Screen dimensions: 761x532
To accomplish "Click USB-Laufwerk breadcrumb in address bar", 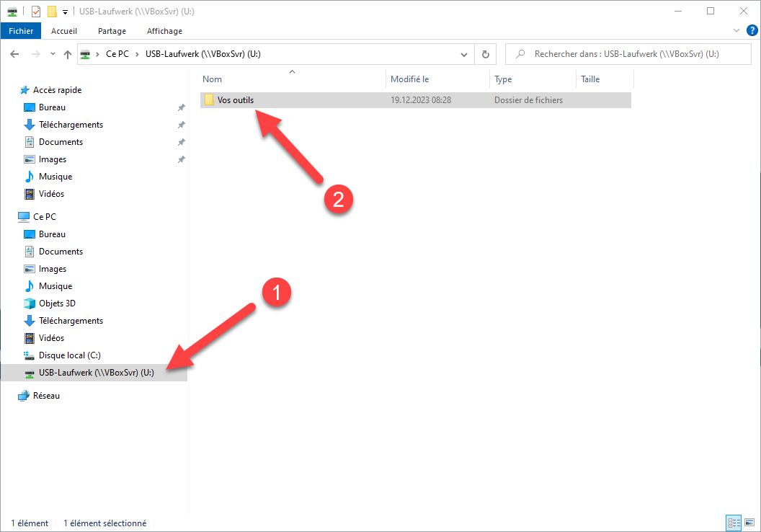I will tap(203, 54).
